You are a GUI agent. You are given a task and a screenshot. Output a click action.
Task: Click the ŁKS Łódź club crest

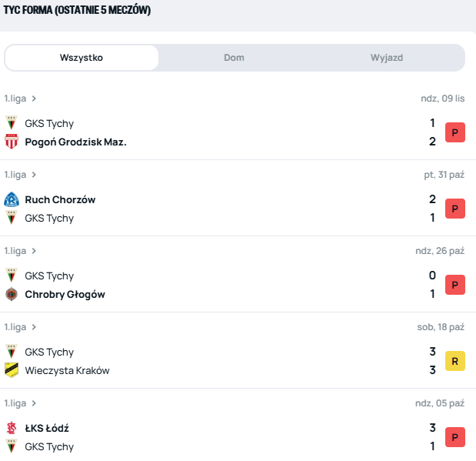12,428
